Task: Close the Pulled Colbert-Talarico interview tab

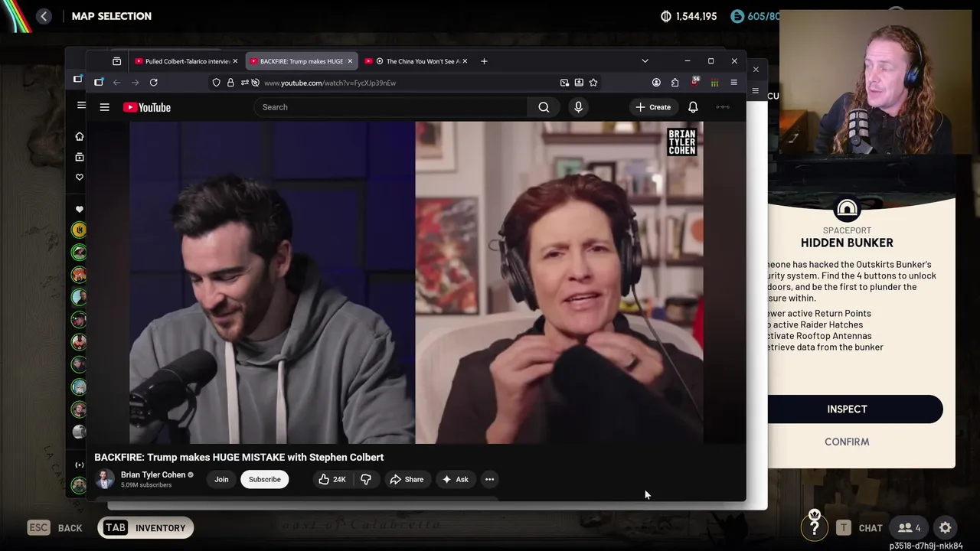Action: pyautogui.click(x=235, y=61)
